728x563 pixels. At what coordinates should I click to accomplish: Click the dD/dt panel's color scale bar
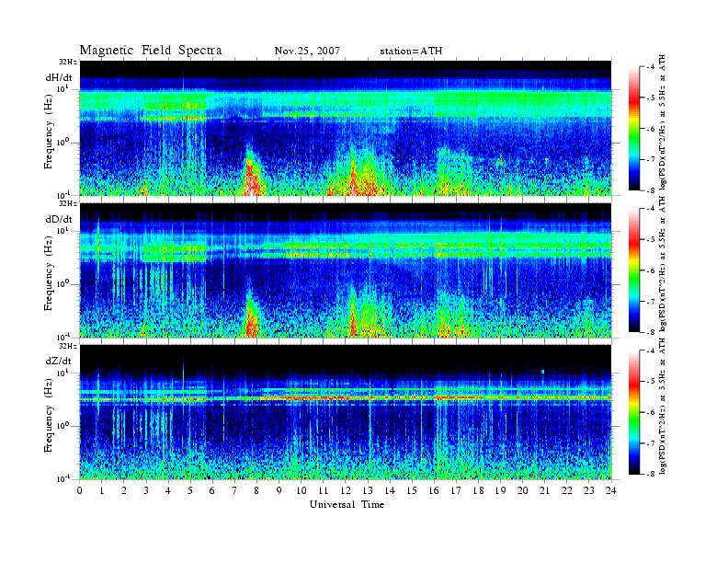point(634,270)
